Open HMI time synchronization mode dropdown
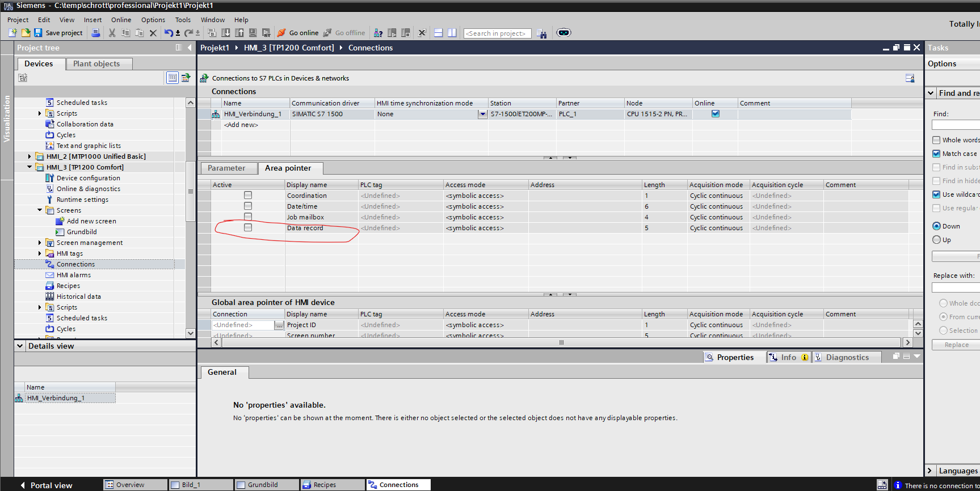980x491 pixels. click(x=482, y=114)
